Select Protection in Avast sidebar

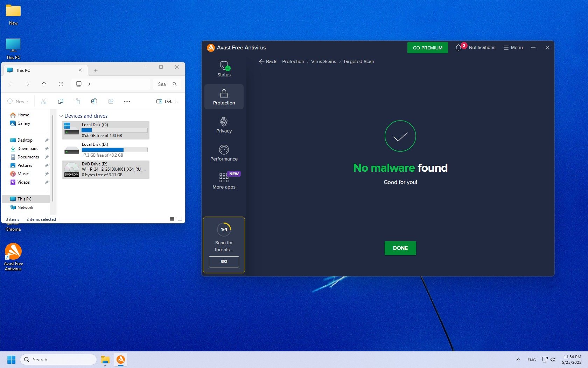[x=224, y=97]
